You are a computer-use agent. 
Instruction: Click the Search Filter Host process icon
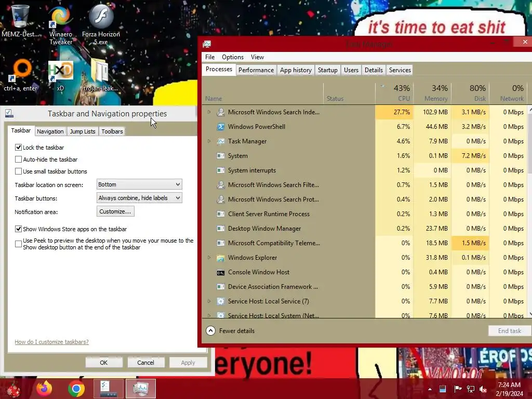click(x=220, y=185)
